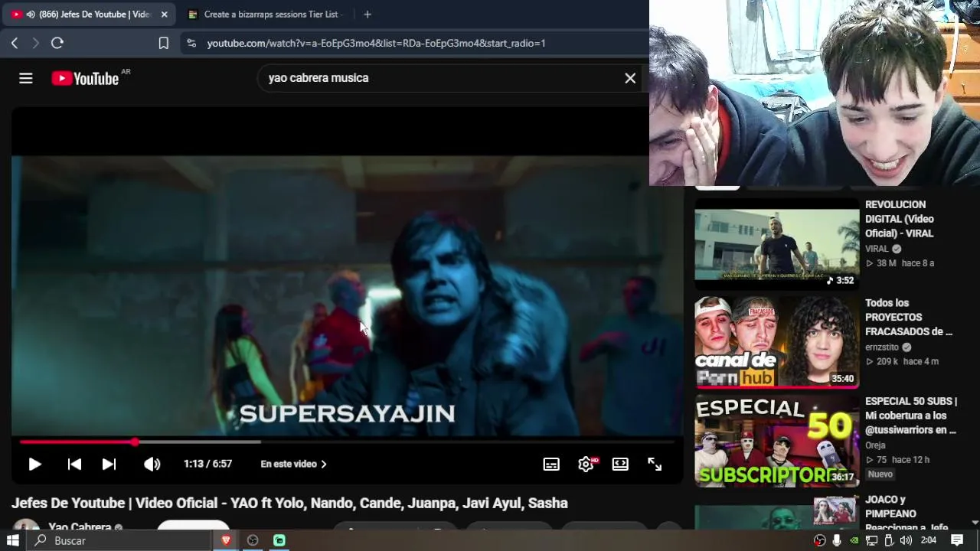Viewport: 980px width, 551px height.
Task: Expand the 'En este video' chapters
Action: point(294,464)
